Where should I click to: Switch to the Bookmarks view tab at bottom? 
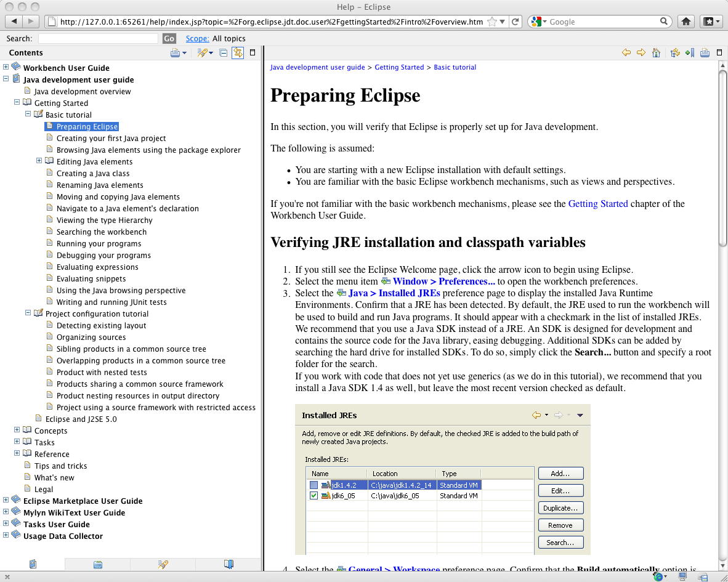click(x=229, y=564)
